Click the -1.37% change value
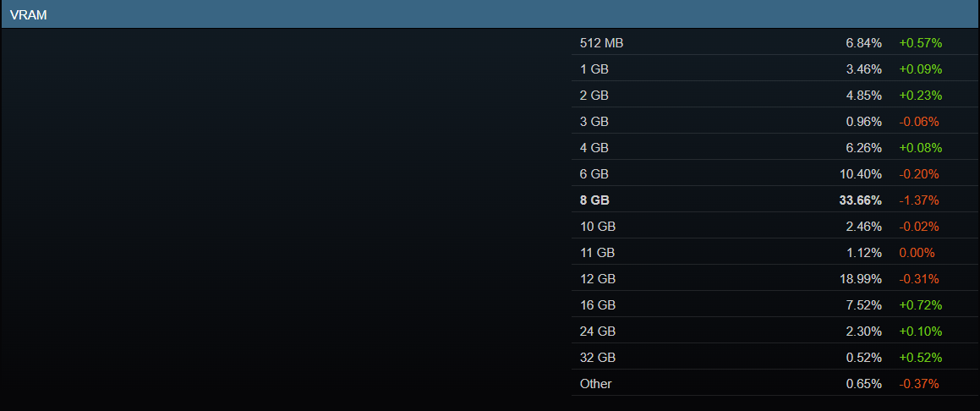The height and width of the screenshot is (411, 980). pos(919,200)
